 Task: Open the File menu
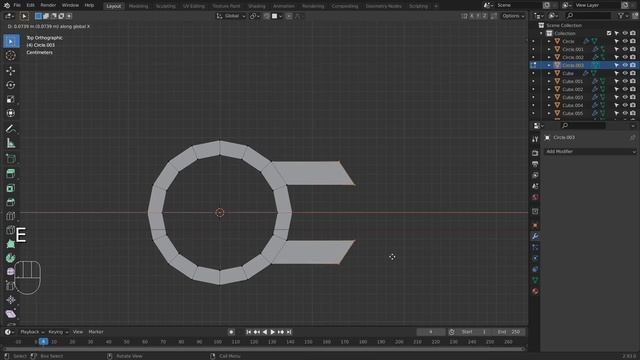pyautogui.click(x=17, y=5)
